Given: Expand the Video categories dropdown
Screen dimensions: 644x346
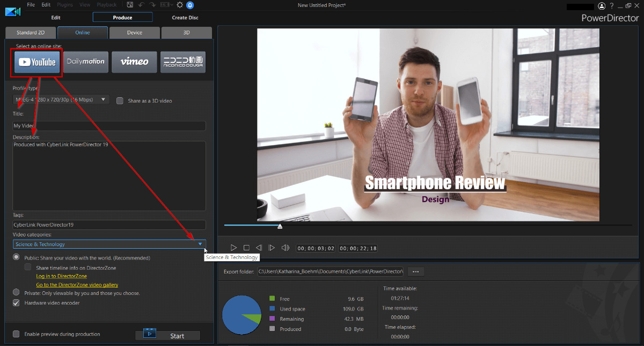Looking at the screenshot, I should (200, 244).
